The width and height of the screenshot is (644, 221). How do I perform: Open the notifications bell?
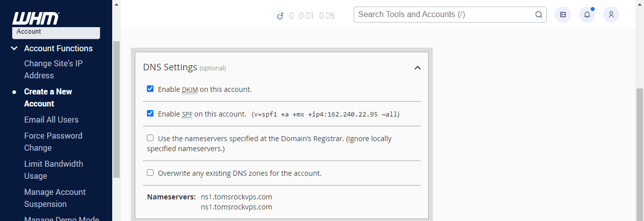click(x=587, y=15)
